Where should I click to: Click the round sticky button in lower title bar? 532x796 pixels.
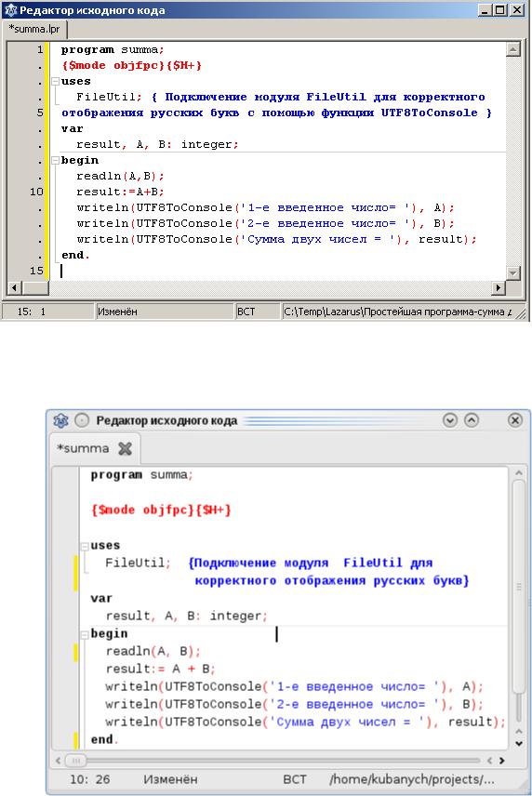click(82, 420)
